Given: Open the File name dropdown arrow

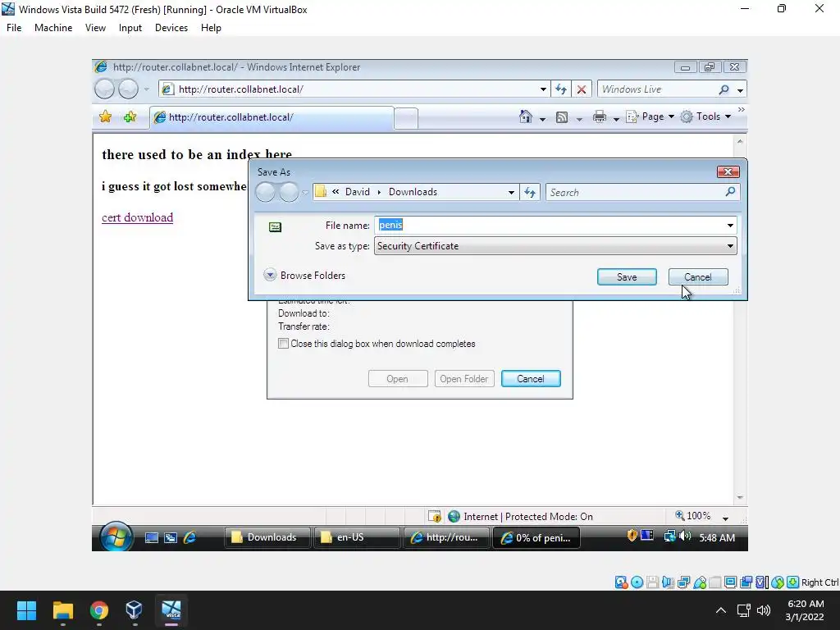Looking at the screenshot, I should [729, 226].
